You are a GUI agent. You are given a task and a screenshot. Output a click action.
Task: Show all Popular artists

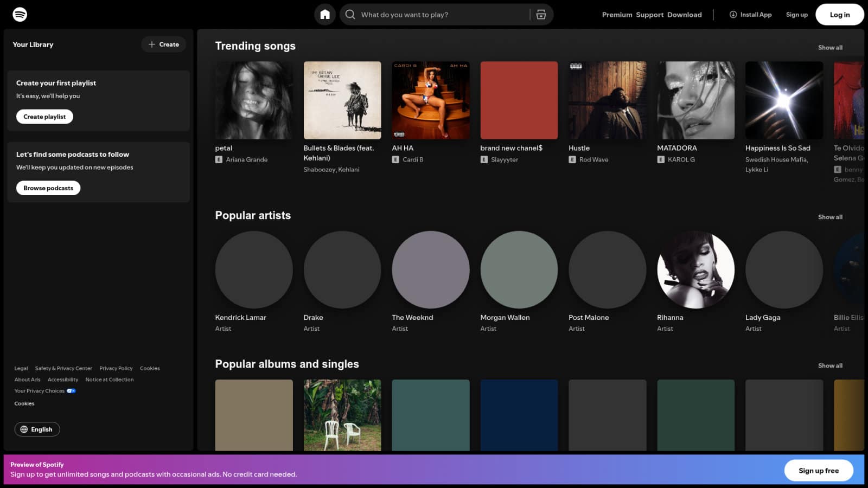[x=830, y=217]
